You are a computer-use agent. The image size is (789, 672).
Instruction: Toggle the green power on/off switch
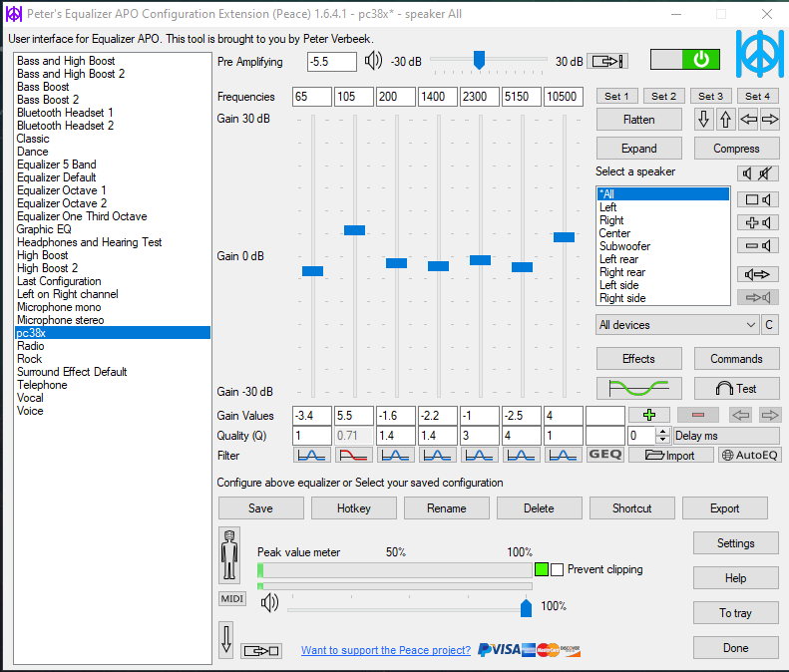(685, 60)
